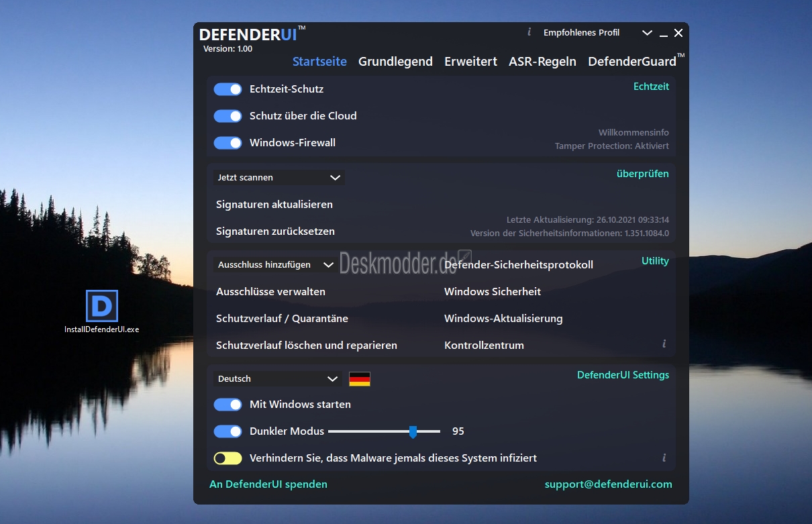Click the info icon beside Empfohlenes Profil
812x524 pixels.
[x=529, y=32]
